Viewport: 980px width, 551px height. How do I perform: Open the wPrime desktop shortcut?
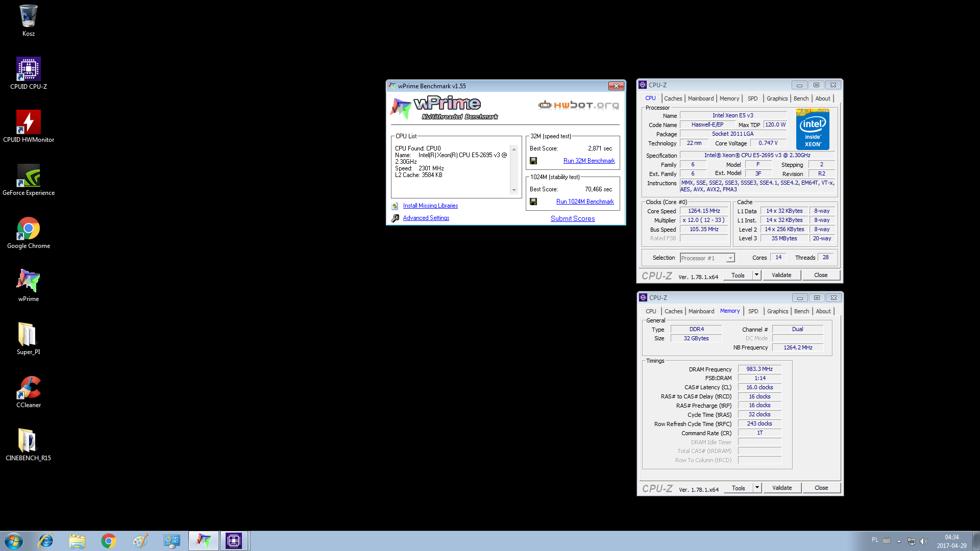(29, 286)
